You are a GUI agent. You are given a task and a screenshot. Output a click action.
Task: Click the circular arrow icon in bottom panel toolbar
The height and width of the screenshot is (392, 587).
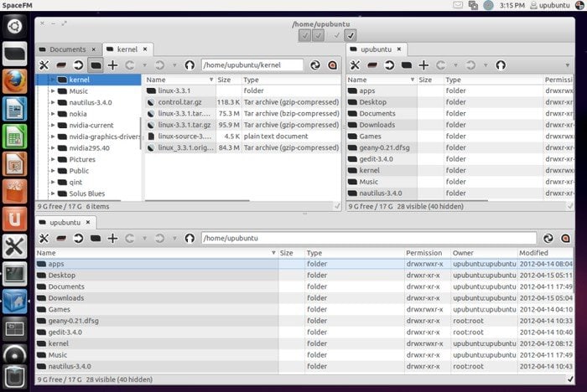tap(78, 238)
